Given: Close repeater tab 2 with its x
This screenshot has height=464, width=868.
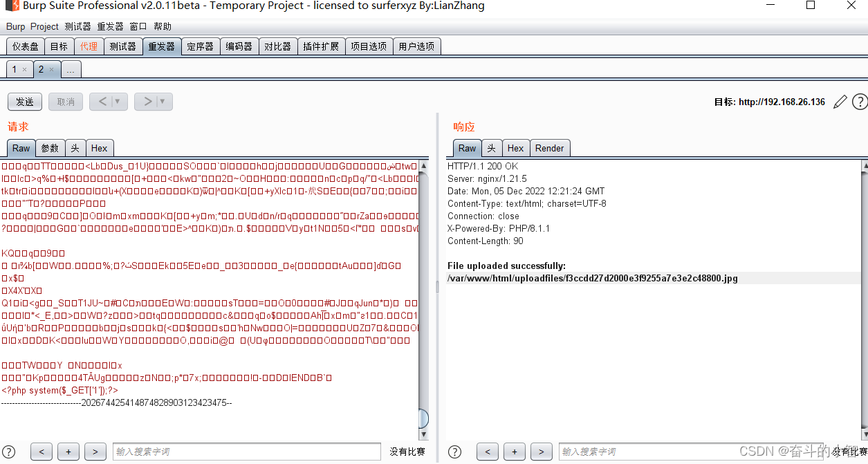Looking at the screenshot, I should click(51, 70).
